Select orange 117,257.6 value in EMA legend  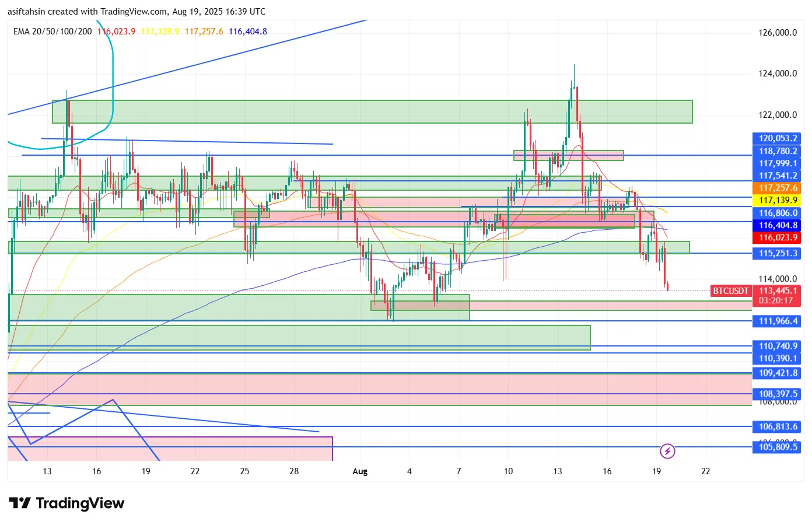(204, 32)
